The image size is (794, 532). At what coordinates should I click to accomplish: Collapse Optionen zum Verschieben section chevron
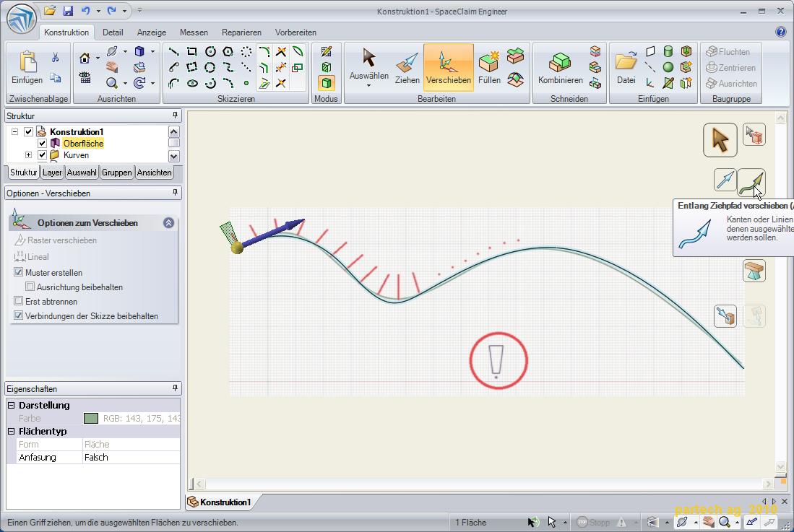[x=168, y=223]
